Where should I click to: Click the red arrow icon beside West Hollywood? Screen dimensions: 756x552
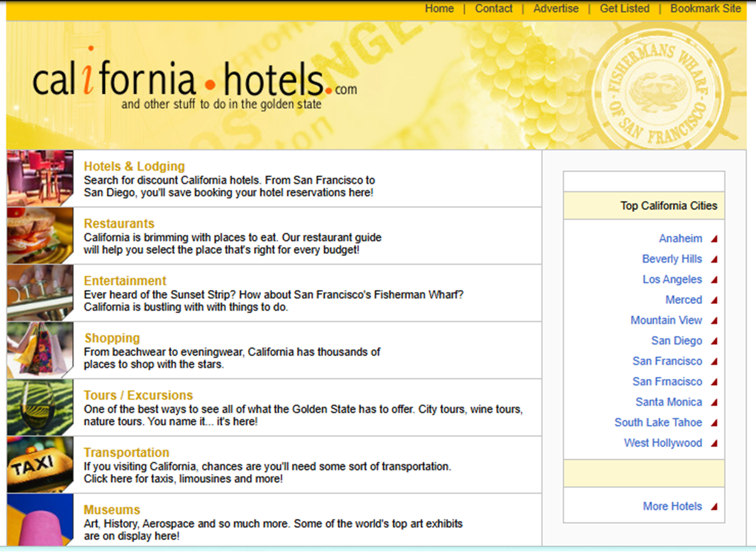[714, 443]
